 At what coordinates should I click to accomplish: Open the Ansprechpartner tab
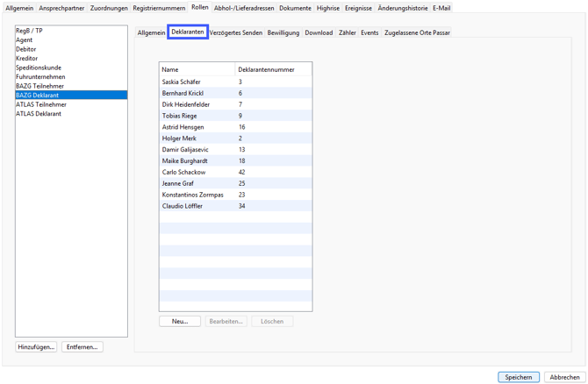coord(61,8)
